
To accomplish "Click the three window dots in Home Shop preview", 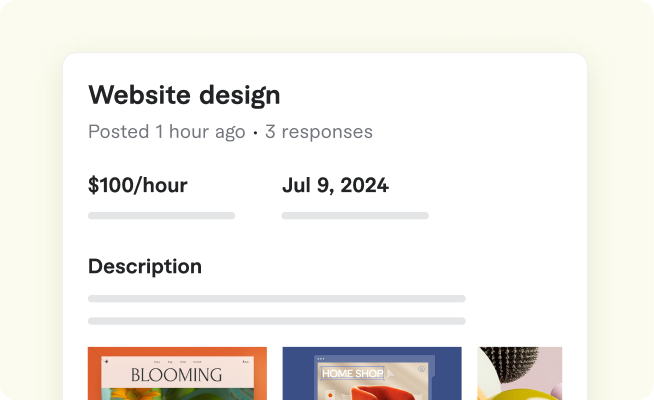I will (321, 359).
